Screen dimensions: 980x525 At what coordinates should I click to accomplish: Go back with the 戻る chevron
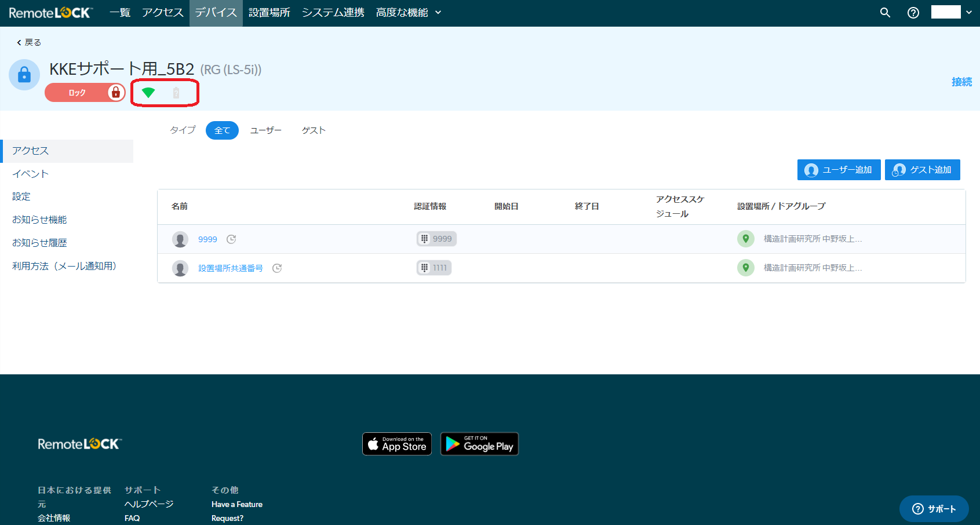[29, 42]
